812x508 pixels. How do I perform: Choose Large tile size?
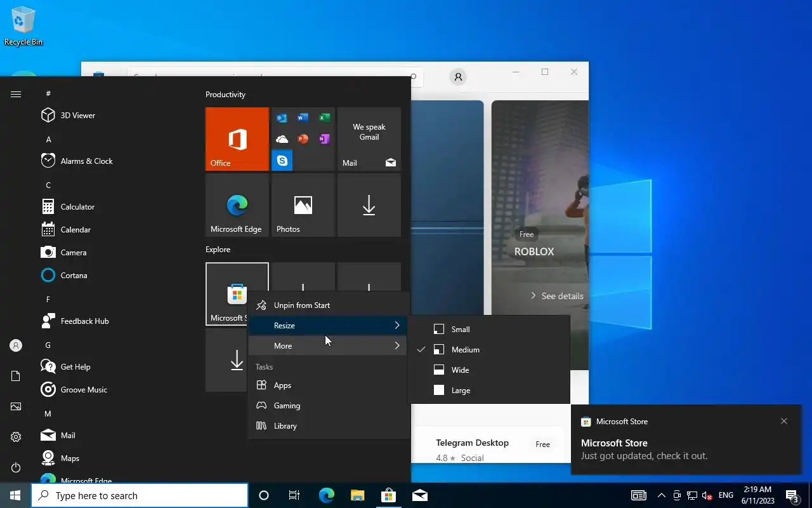(489, 391)
